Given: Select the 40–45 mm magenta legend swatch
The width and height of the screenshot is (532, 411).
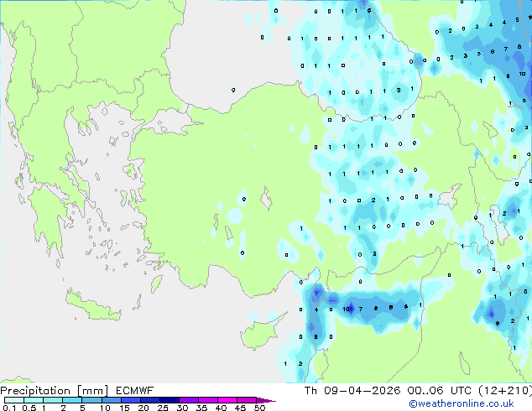Looking at the screenshot, I should (227, 400).
